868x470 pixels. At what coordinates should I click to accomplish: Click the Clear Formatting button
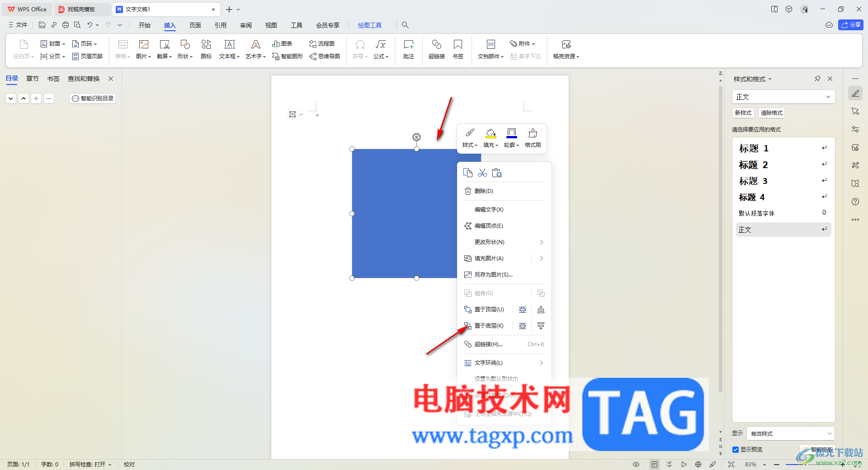772,113
